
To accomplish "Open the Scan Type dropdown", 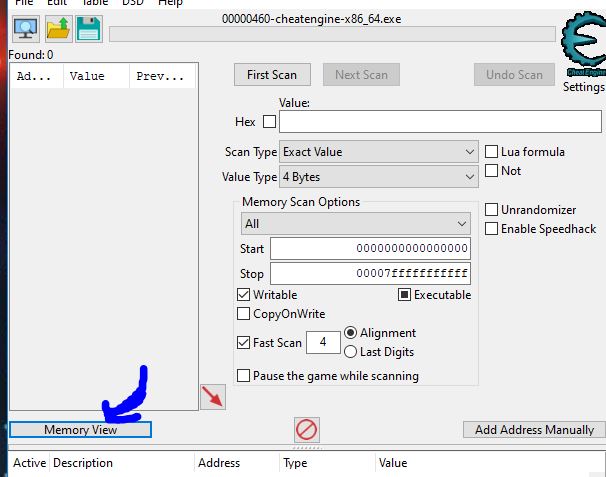I will (379, 152).
